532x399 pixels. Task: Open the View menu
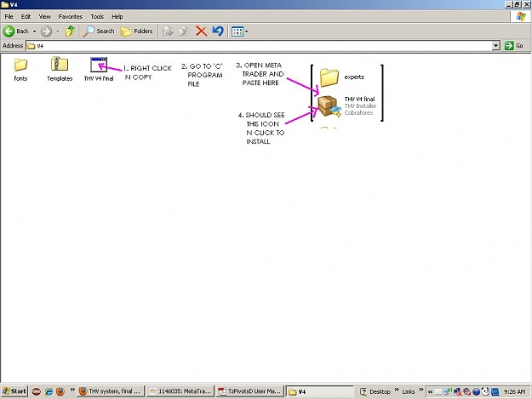point(44,16)
